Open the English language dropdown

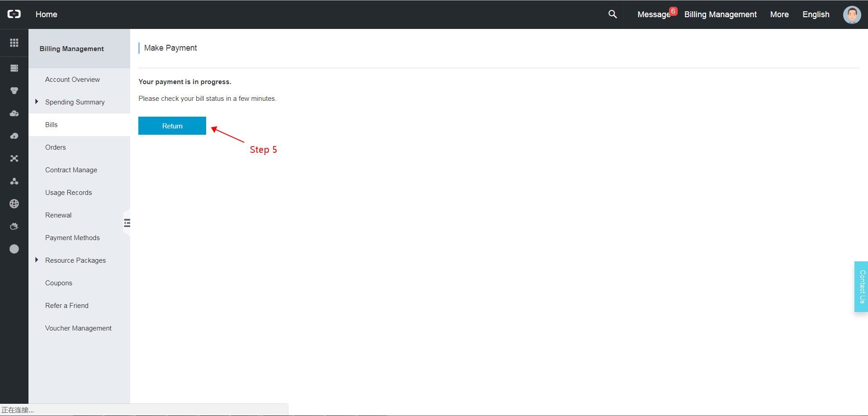(816, 14)
